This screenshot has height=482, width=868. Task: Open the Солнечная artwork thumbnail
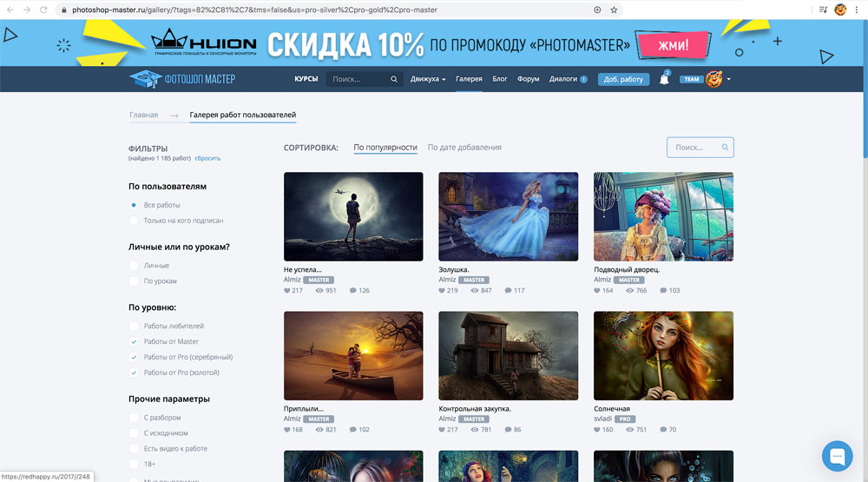tap(663, 356)
